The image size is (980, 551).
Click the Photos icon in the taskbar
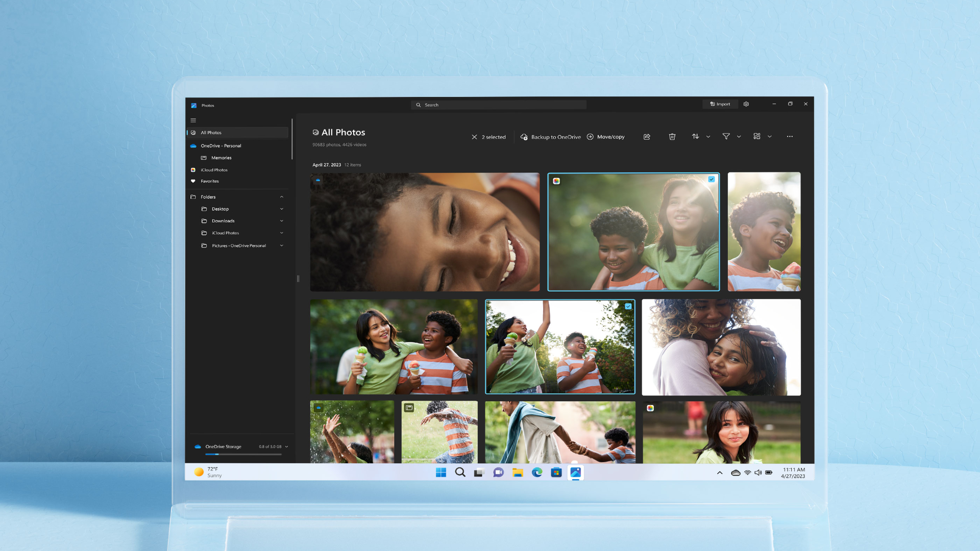pos(576,472)
